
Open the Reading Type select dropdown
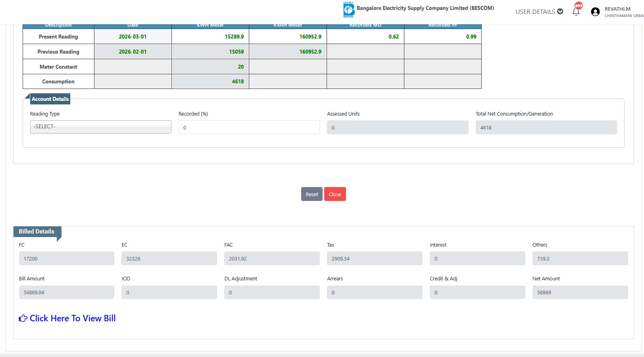(x=101, y=127)
